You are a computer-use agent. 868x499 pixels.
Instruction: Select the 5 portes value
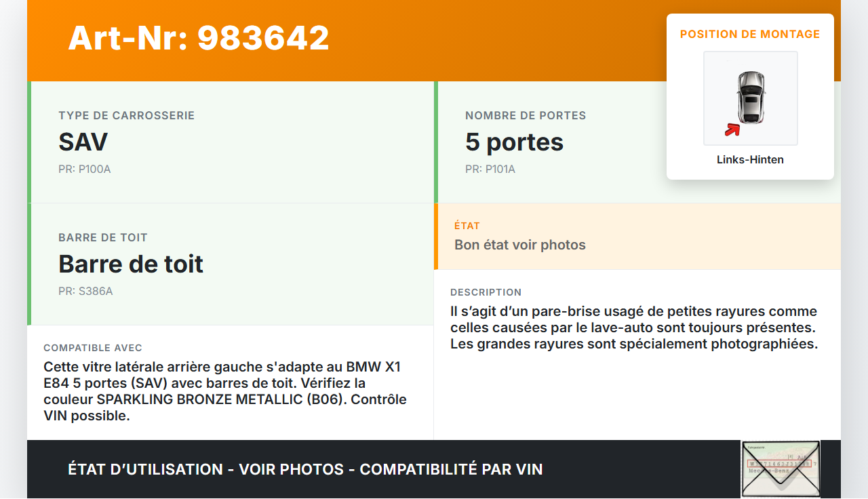point(515,142)
